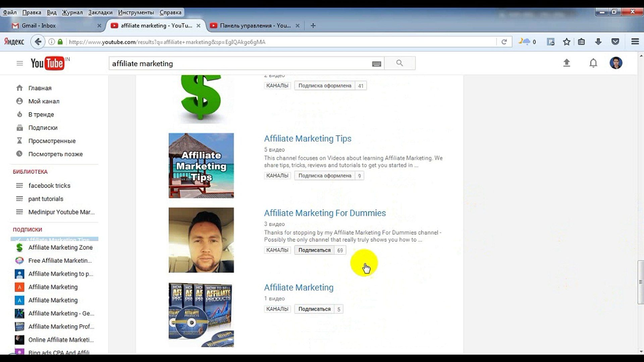Click the YouTube home logo
This screenshot has height=362, width=644.
[47, 63]
